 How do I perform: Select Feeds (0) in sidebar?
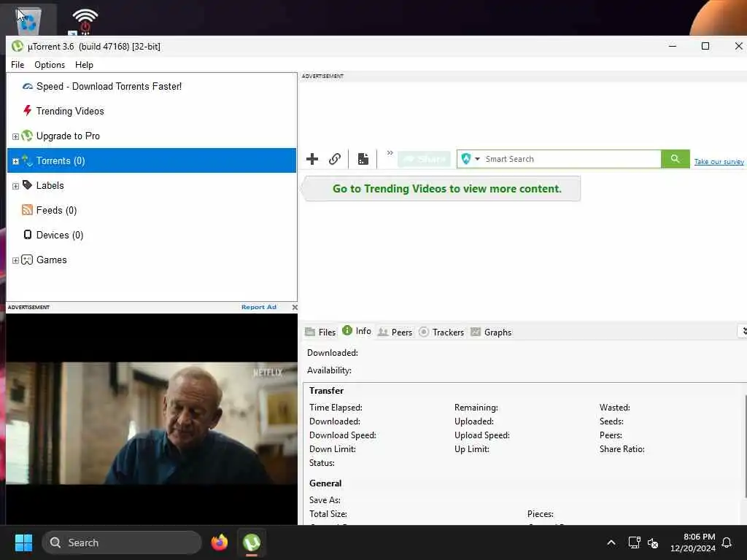[x=56, y=210]
